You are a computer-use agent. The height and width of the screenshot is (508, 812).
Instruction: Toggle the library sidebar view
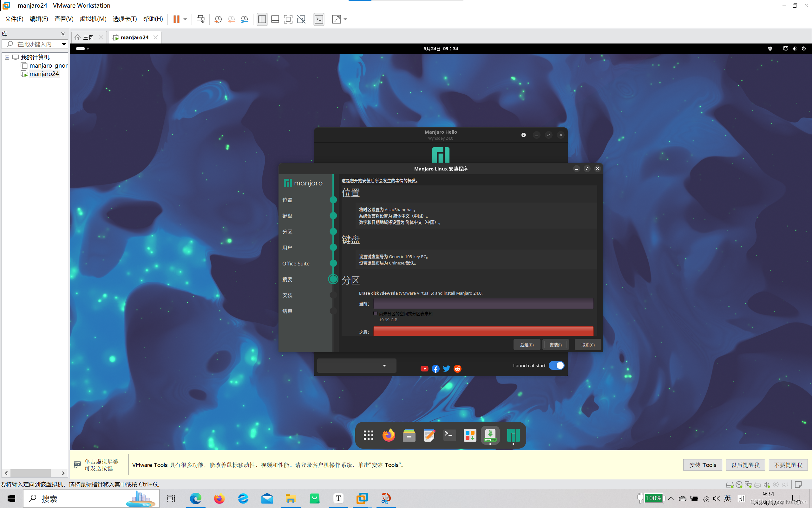pyautogui.click(x=262, y=19)
